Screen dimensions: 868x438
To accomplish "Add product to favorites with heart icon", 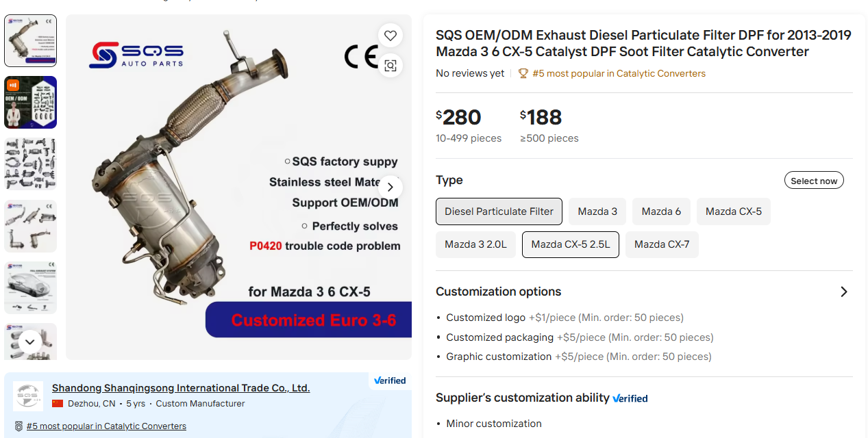I will (x=390, y=36).
